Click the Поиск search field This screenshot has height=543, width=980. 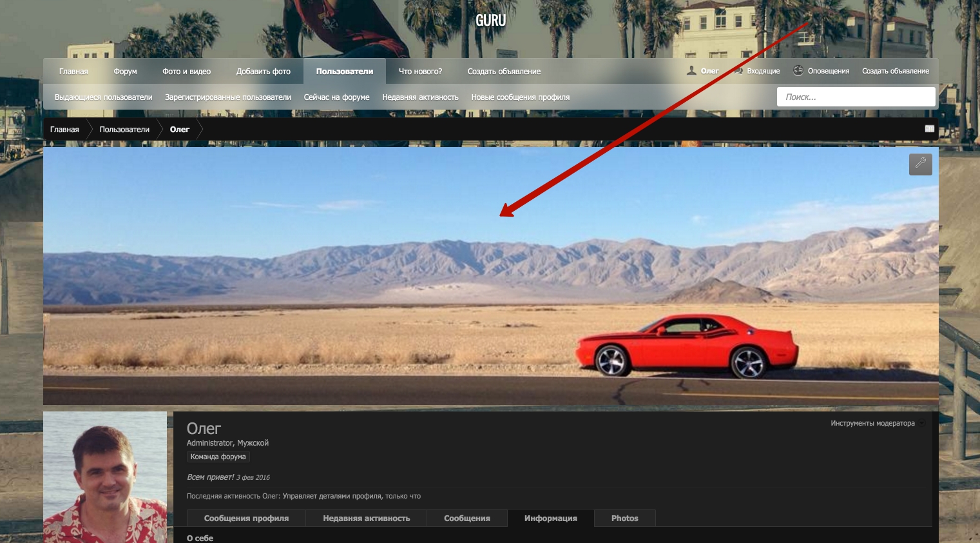coord(855,97)
